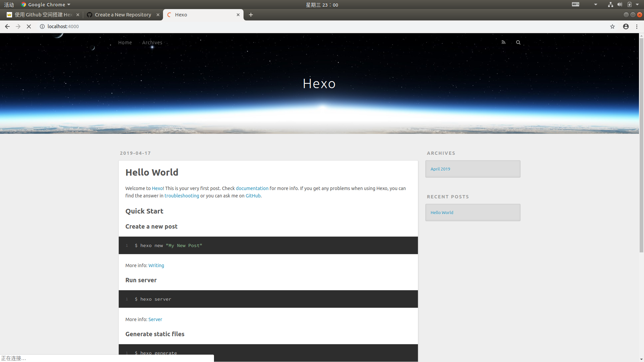Viewport: 644px width, 362px height.
Task: Open the blog search icon
Action: [x=518, y=42]
